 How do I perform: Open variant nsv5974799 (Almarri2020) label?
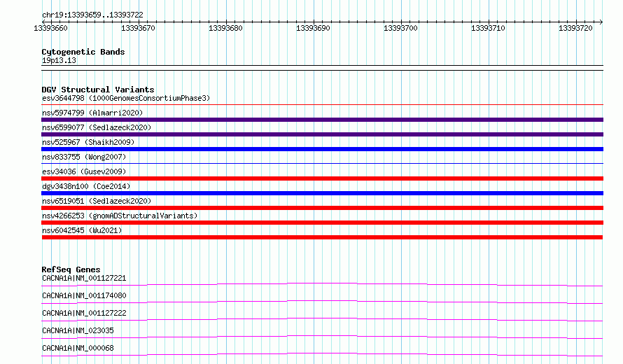pos(92,113)
